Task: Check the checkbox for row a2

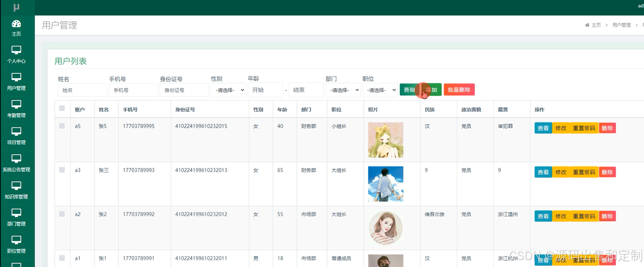Action: point(62,214)
